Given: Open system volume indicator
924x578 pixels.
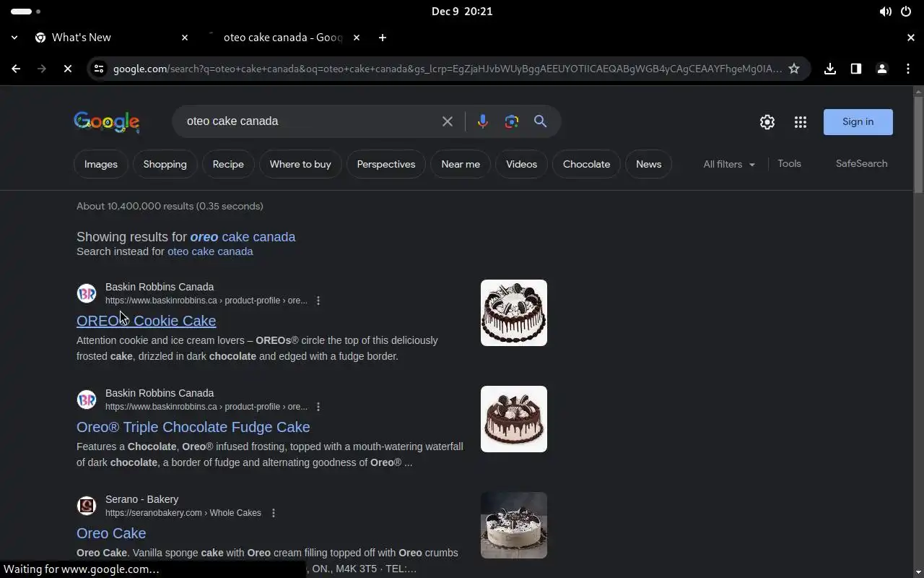Looking at the screenshot, I should pos(885,12).
